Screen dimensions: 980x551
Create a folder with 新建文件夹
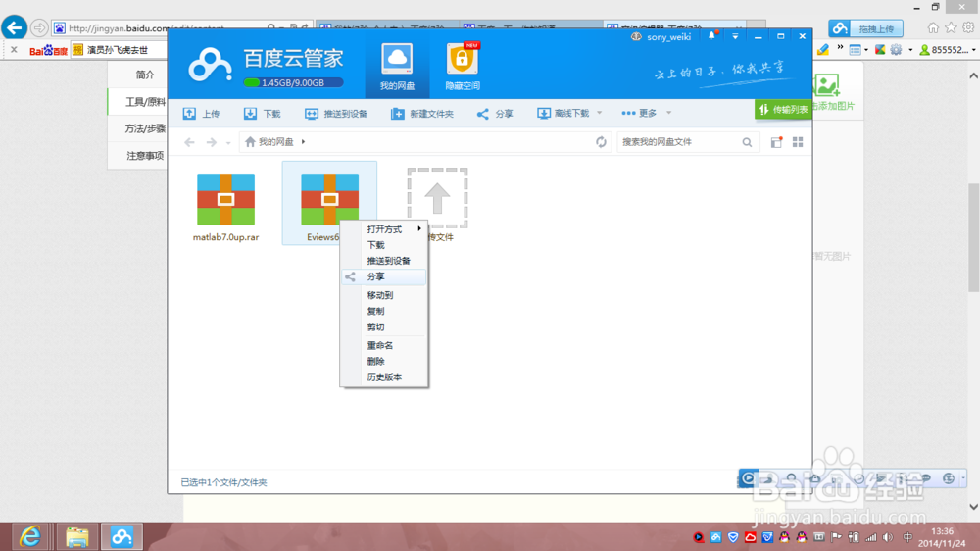point(421,113)
